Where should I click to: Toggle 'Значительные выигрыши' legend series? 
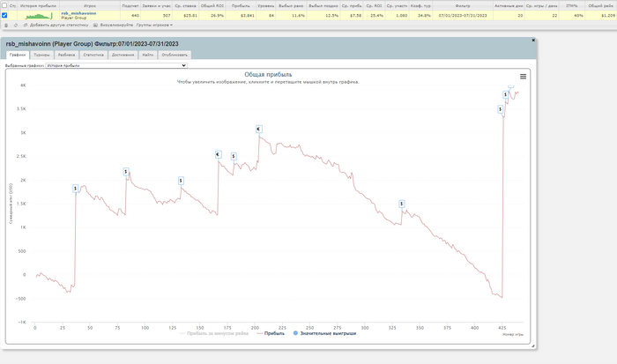tap(324, 333)
